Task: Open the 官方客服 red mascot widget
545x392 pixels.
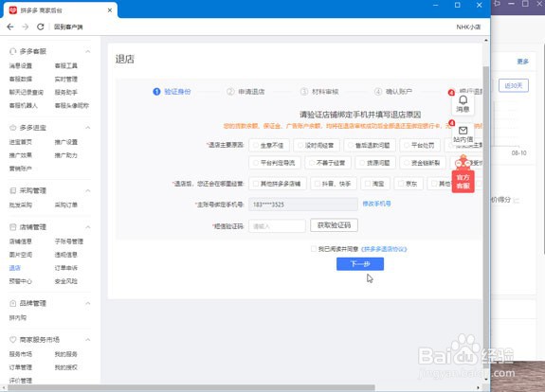Action: tap(463, 174)
